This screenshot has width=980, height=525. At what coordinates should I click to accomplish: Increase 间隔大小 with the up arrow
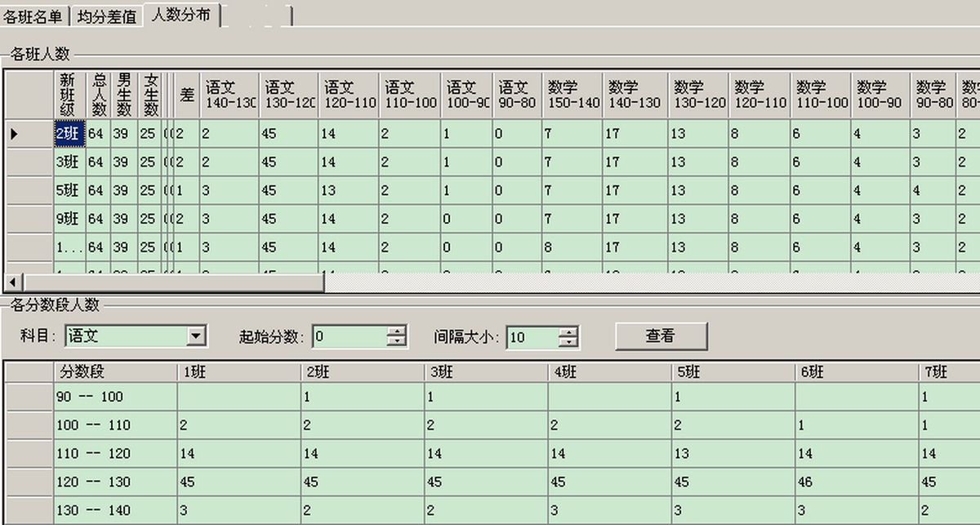569,331
